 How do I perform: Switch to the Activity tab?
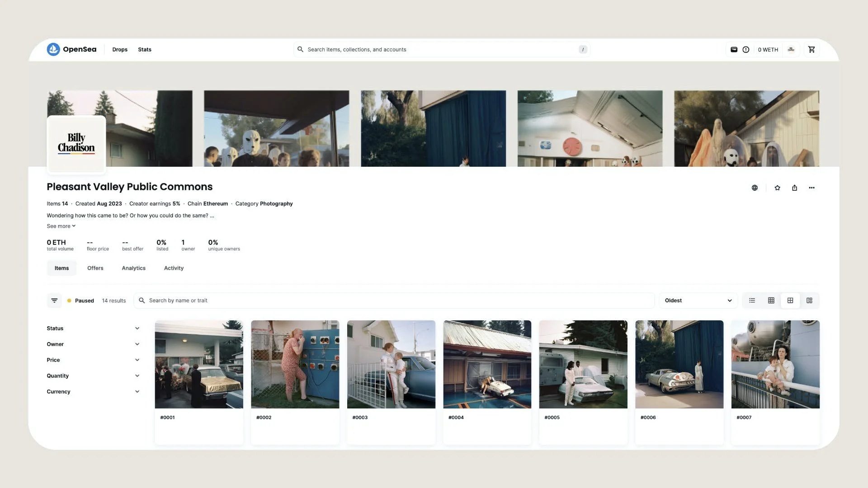(x=174, y=268)
